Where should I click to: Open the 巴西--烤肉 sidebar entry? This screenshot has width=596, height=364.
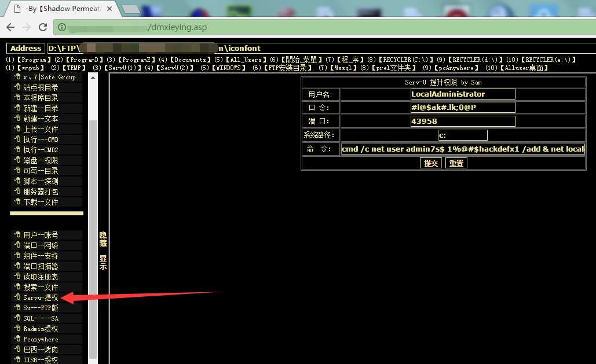click(x=41, y=350)
